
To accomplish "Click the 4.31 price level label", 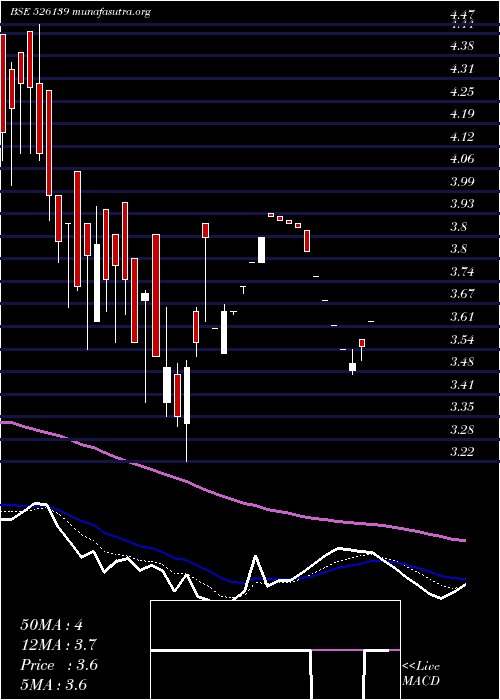I will pyautogui.click(x=462, y=68).
